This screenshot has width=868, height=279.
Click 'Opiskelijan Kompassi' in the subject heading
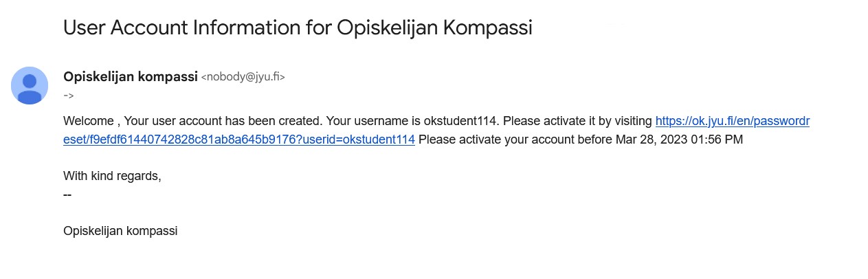(x=434, y=27)
